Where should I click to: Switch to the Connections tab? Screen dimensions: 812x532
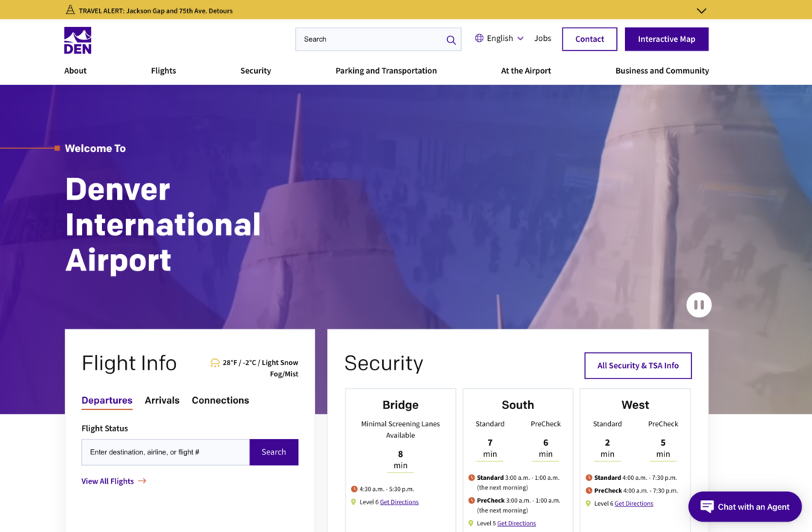220,400
